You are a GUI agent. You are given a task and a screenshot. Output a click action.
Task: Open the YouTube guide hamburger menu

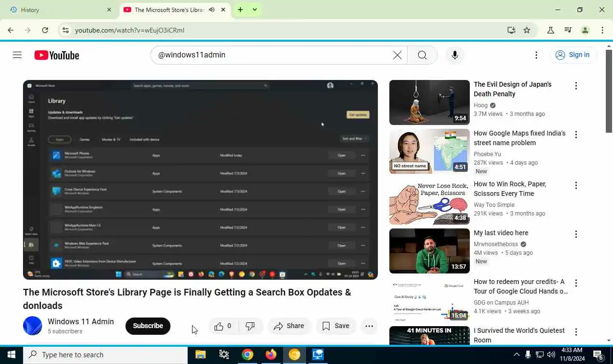17,55
